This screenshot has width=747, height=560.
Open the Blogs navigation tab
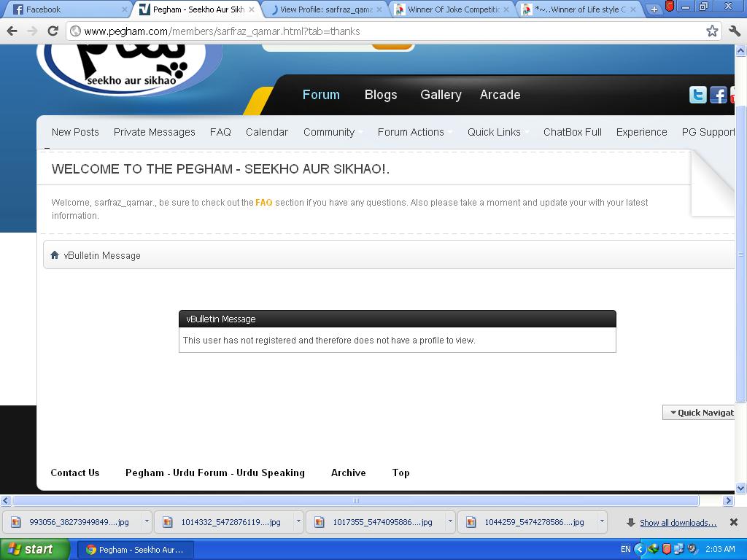click(x=381, y=95)
